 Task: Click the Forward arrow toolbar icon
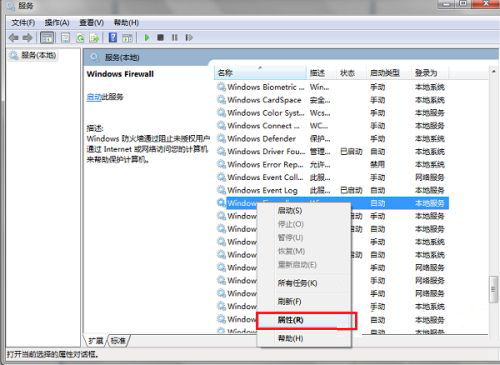click(28, 38)
